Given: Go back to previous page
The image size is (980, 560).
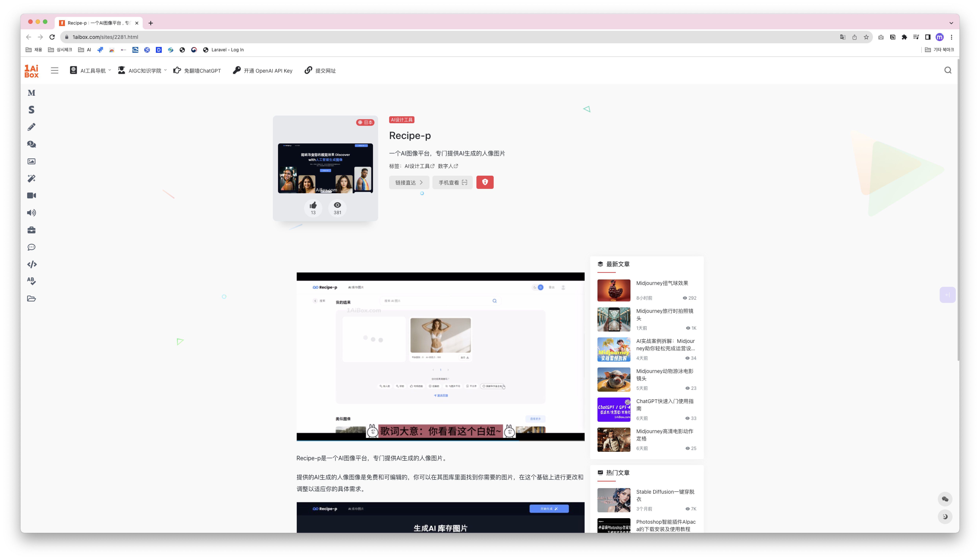Looking at the screenshot, I should tap(28, 37).
